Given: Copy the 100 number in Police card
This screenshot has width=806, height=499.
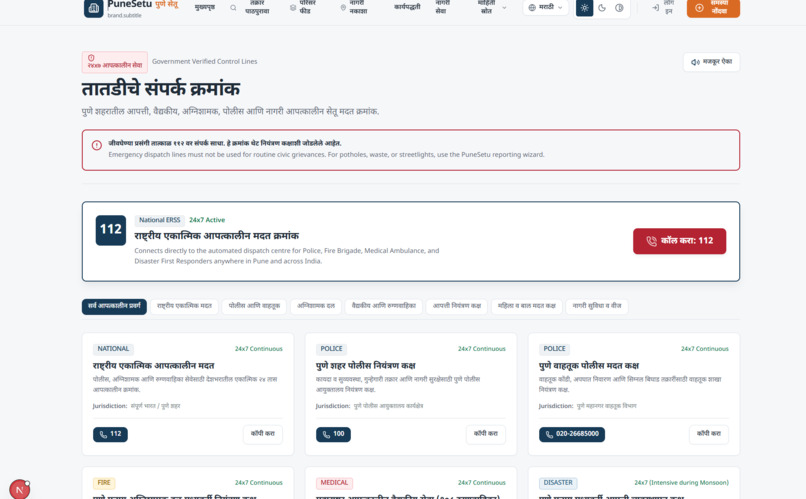Looking at the screenshot, I should click(x=486, y=434).
